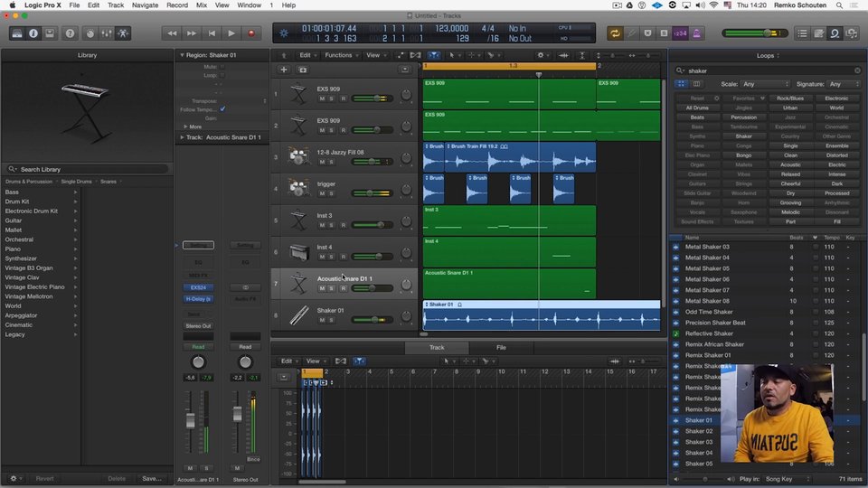Image resolution: width=868 pixels, height=488 pixels.
Task: Open Play in Song Key dropdown
Action: coord(788,479)
